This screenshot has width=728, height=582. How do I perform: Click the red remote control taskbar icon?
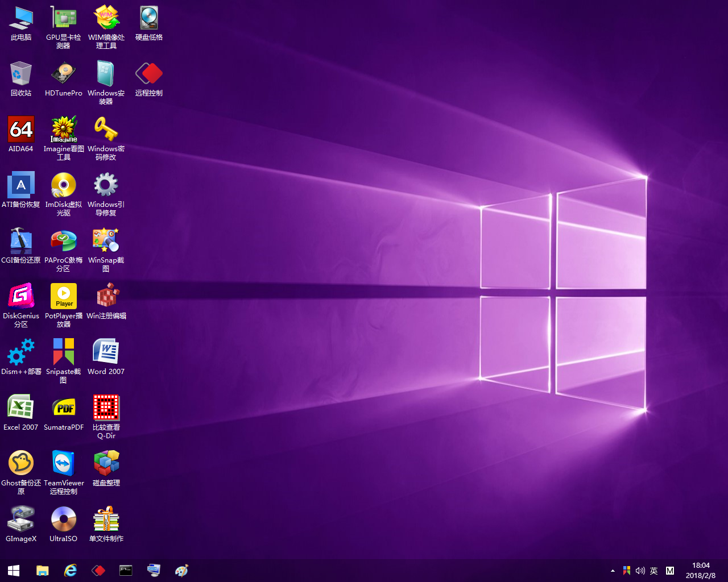click(98, 571)
